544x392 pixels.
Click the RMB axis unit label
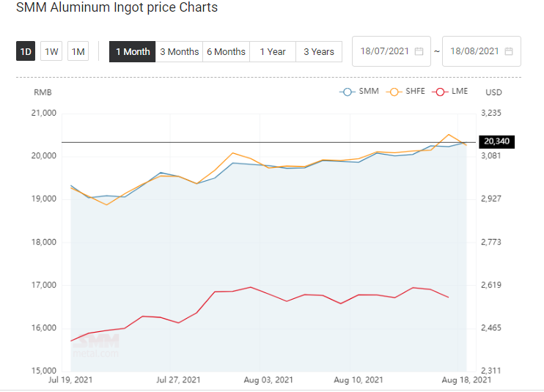[x=43, y=92]
